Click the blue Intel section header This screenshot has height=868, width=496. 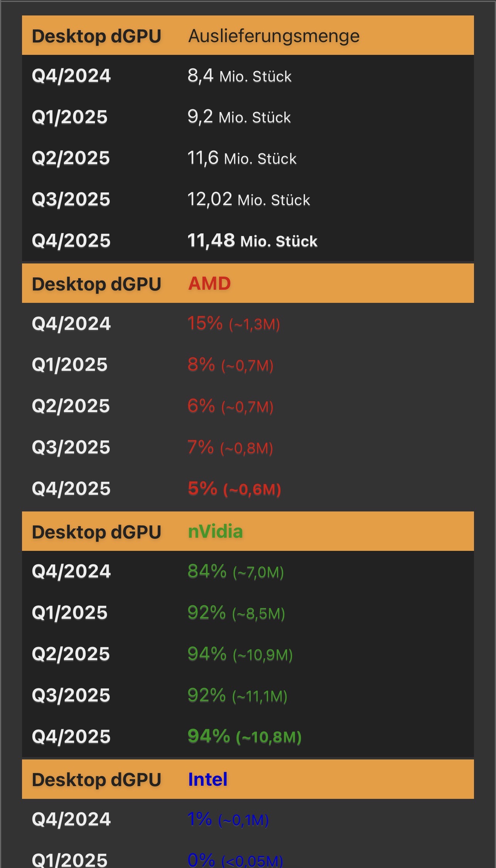[207, 780]
